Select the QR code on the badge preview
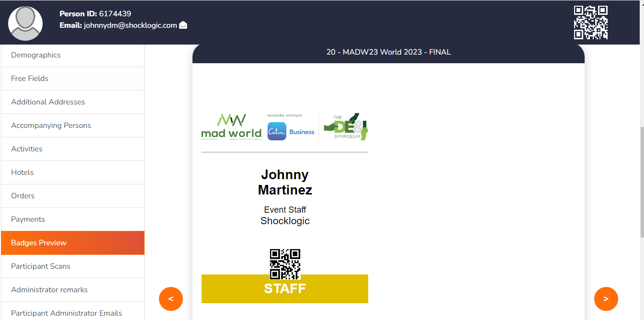 pos(285,263)
